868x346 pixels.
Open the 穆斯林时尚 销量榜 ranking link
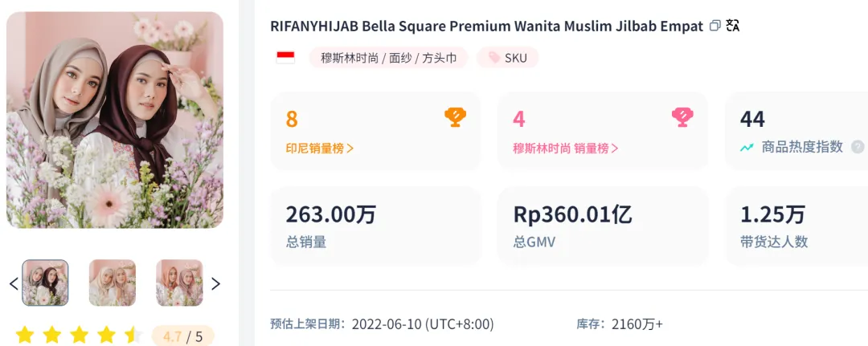566,148
